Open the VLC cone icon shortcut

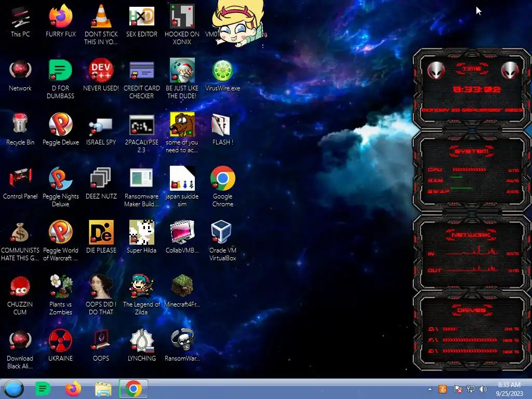tap(101, 16)
